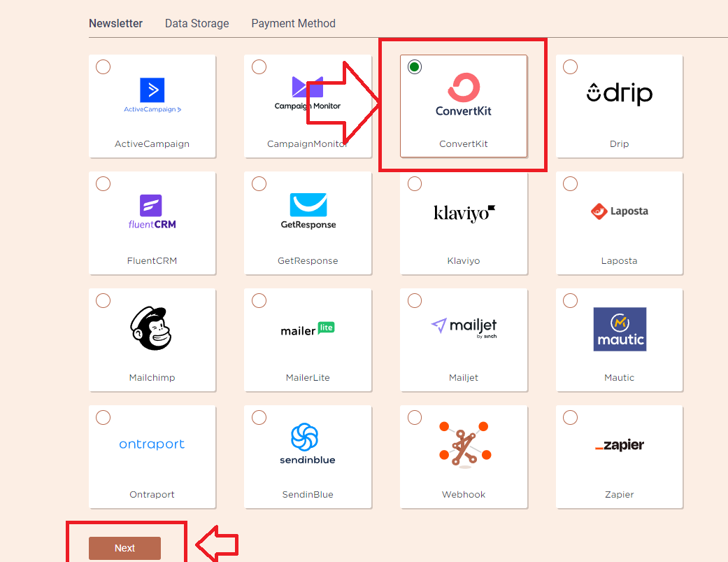Click the ConvertKit card label text
728x562 pixels.
pyautogui.click(x=464, y=144)
